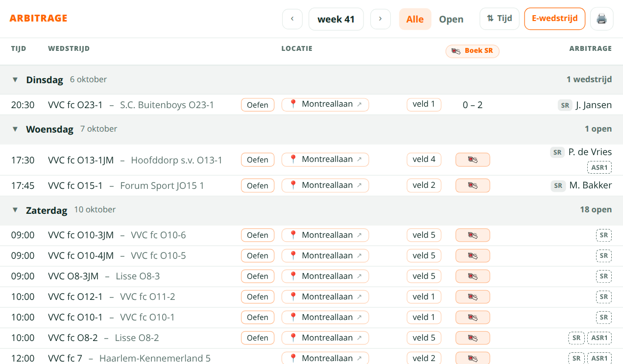Book referee for VVC fc O11-2 match
The width and height of the screenshot is (623, 364).
tap(473, 296)
